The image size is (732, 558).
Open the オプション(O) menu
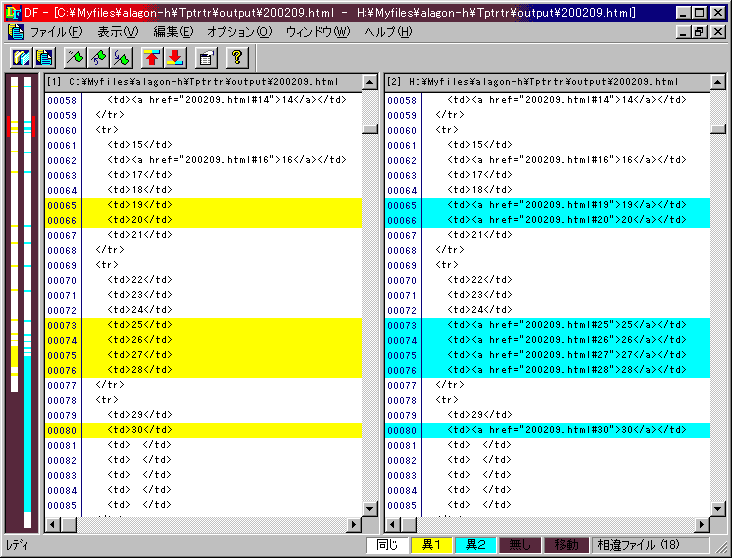click(239, 32)
